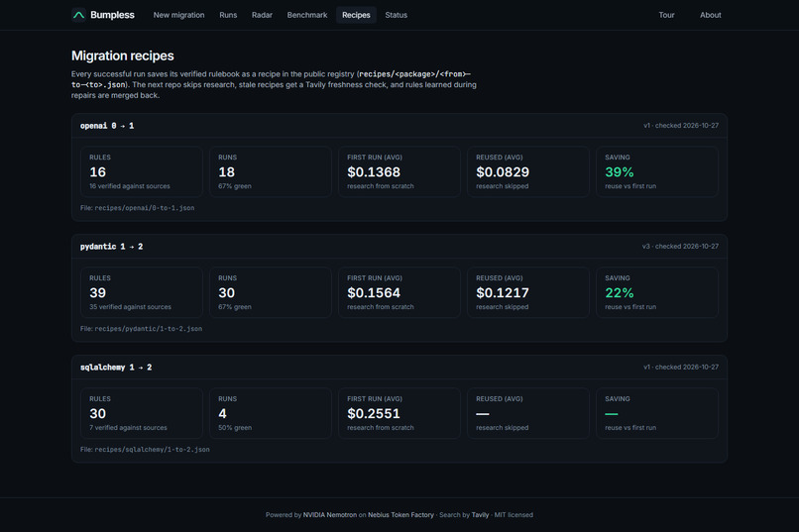Go to New migration page
Screen dimensions: 799x532
tap(178, 15)
